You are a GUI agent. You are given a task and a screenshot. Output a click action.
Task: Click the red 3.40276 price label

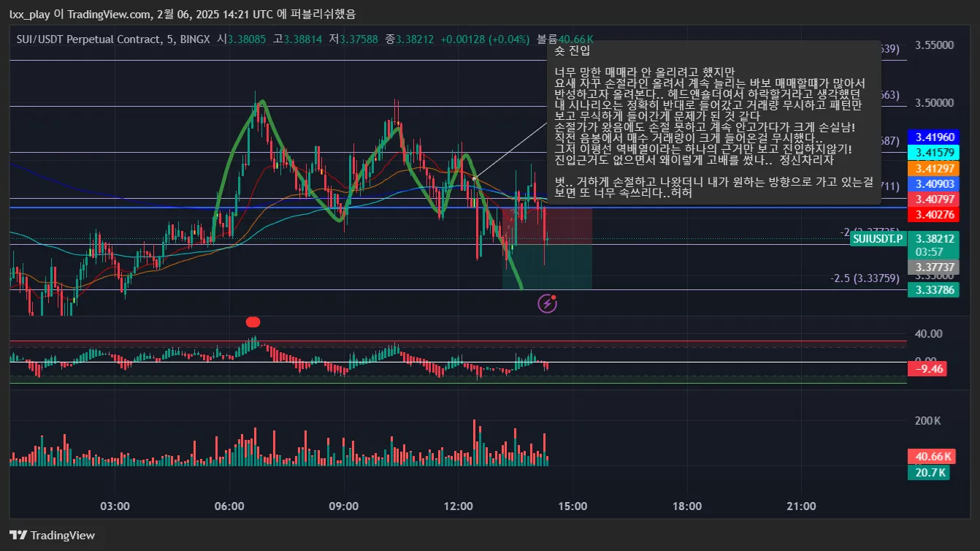pos(935,215)
